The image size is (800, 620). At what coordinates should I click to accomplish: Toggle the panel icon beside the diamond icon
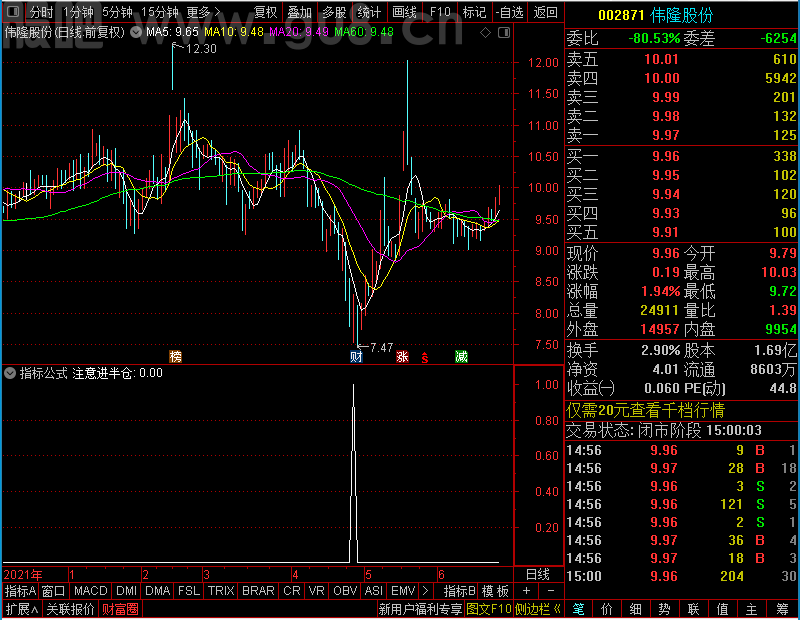tap(504, 33)
